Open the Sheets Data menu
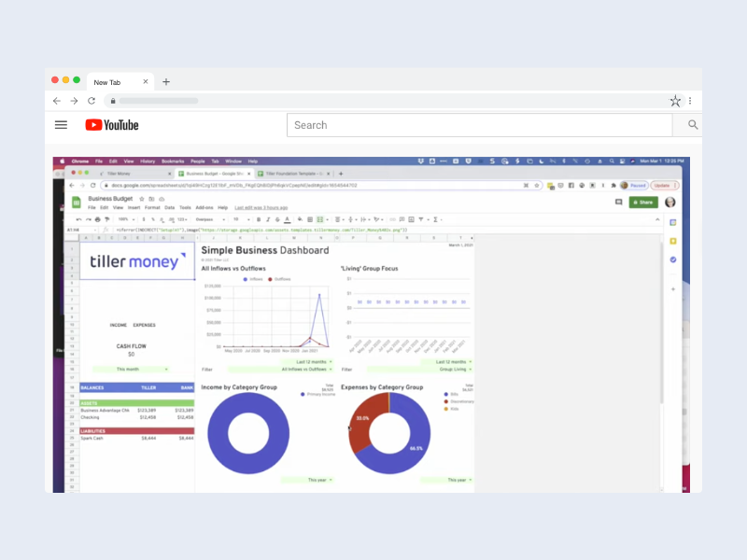Screen dimensions: 747x560 tap(169, 207)
